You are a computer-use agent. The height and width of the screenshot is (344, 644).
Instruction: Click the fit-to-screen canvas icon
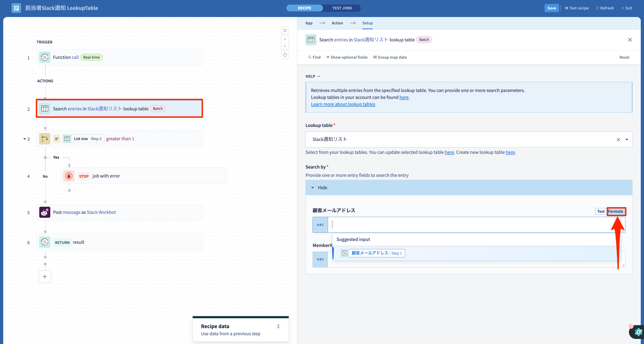coord(285,55)
